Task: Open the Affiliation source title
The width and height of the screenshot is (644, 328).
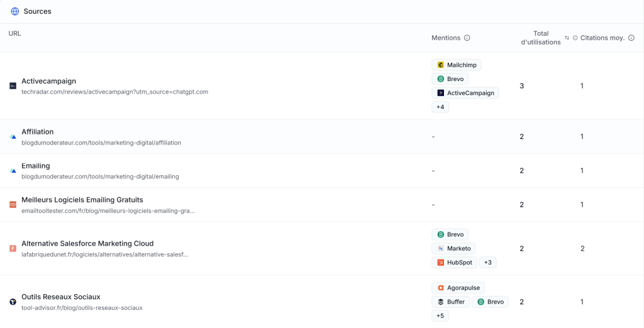Action: 37,132
